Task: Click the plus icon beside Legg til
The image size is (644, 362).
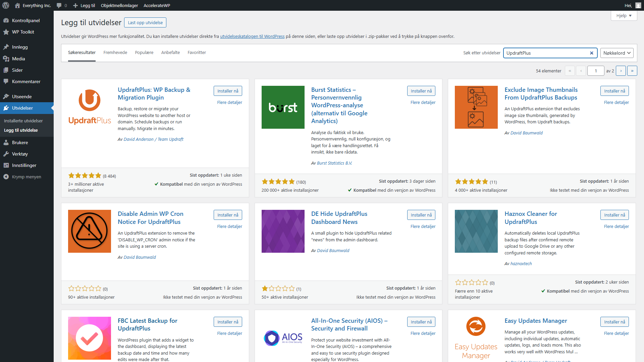Action: click(75, 5)
